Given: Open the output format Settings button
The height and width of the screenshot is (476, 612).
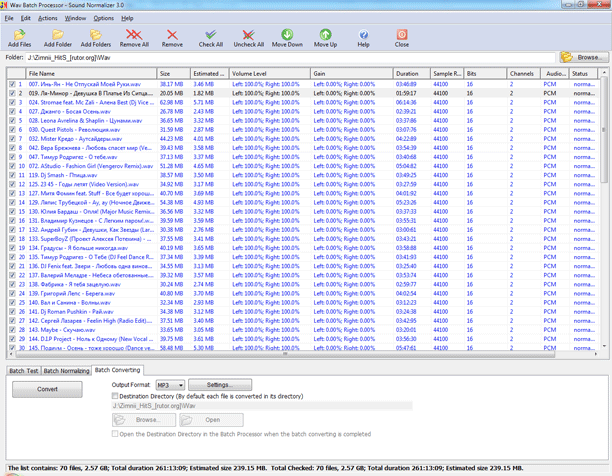Looking at the screenshot, I should 220,385.
